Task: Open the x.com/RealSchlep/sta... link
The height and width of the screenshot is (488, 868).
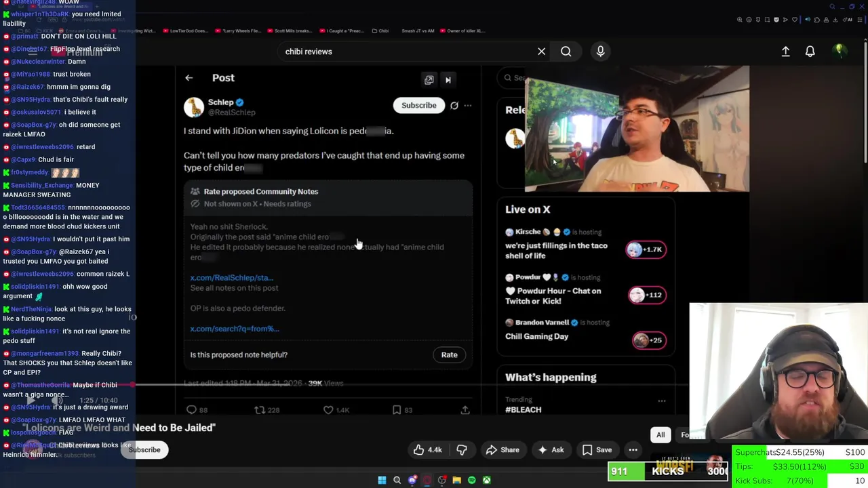Action: 231,278
